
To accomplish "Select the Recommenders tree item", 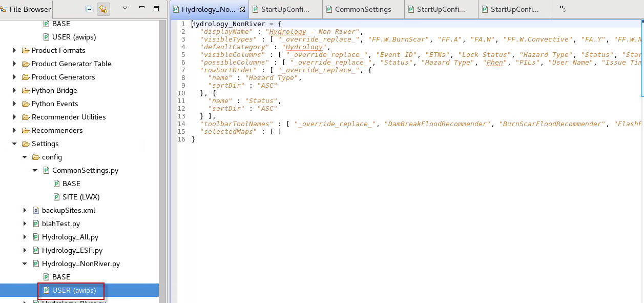I will [57, 130].
